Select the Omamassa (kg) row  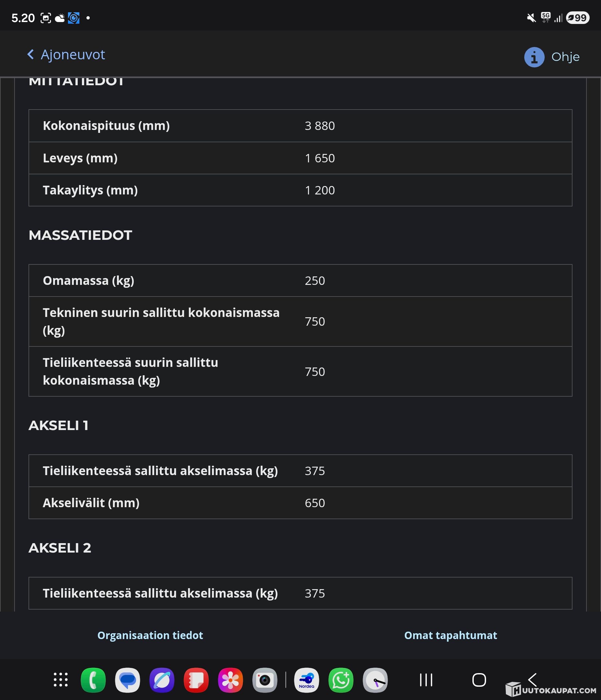[300, 280]
